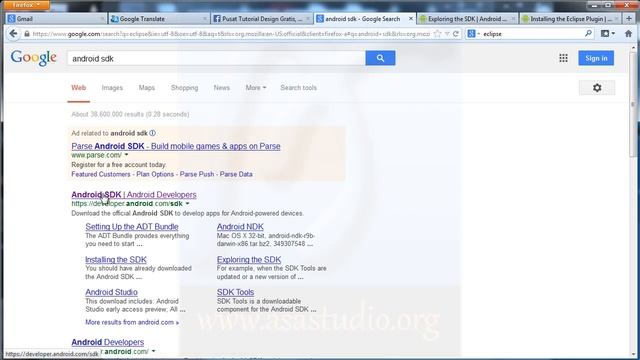Switch to the Gmail tab
Image resolution: width=640 pixels, height=360 pixels.
[x=56, y=19]
